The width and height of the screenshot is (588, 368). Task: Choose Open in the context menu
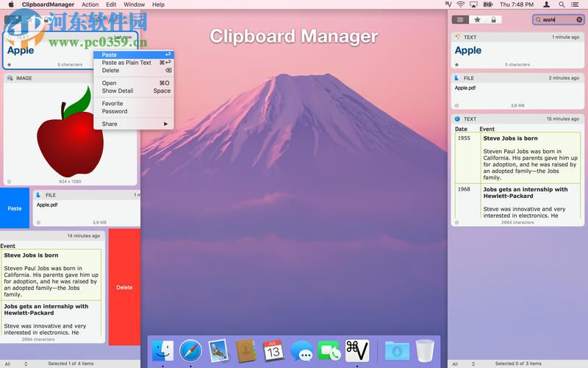click(134, 83)
